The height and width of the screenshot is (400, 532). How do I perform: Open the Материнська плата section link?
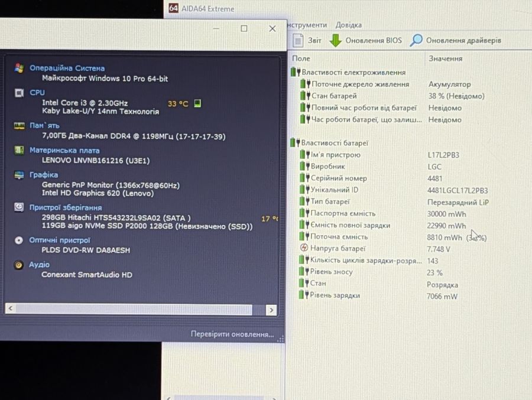(x=64, y=150)
